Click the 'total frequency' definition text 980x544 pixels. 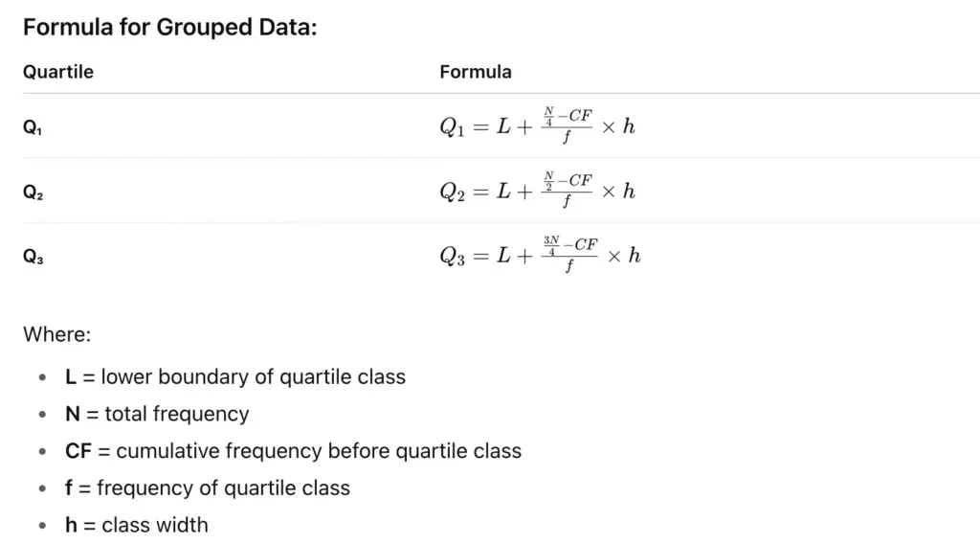pos(177,414)
